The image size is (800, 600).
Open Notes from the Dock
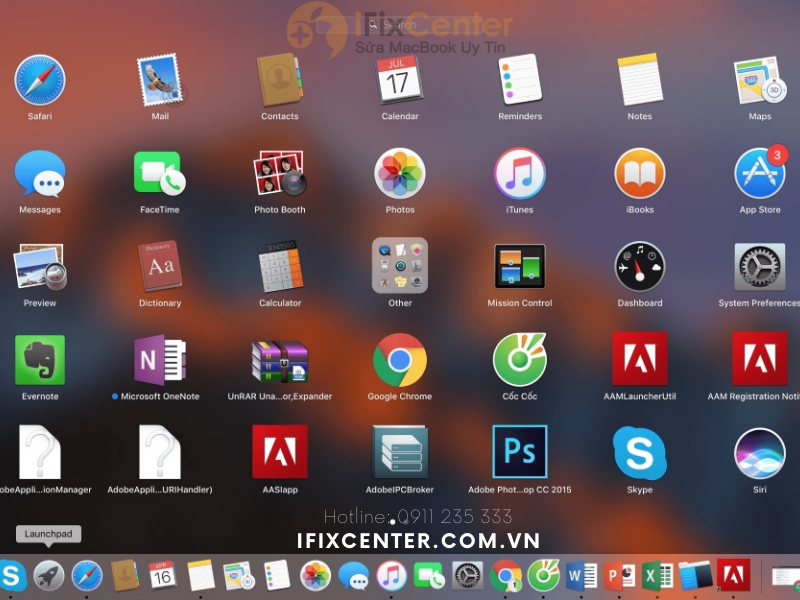click(x=201, y=576)
